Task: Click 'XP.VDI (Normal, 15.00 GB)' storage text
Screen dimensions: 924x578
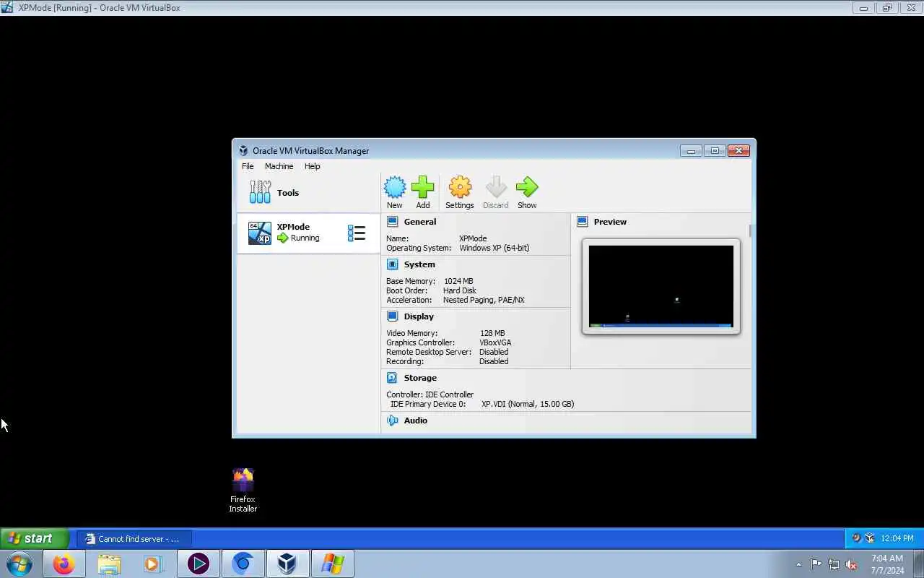Action: click(528, 404)
